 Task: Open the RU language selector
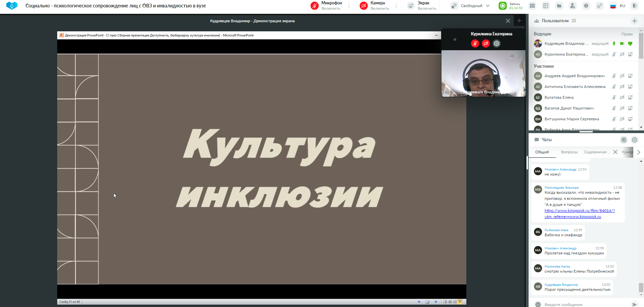pyautogui.click(x=618, y=6)
